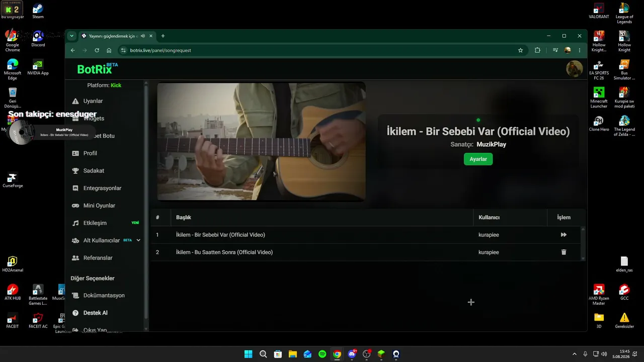Open Minecraft Launcher desktop icon
This screenshot has width=644, height=362.
(599, 98)
